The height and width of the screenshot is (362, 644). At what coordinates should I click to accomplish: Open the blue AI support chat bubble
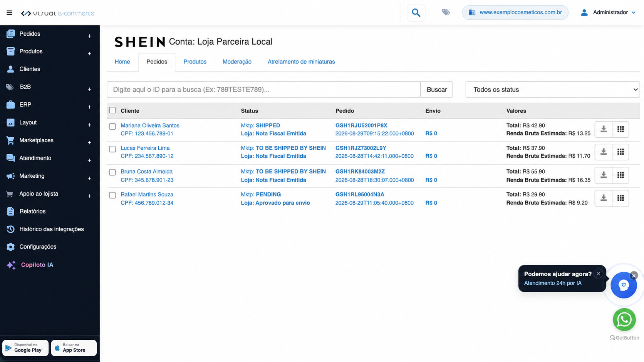(x=623, y=285)
